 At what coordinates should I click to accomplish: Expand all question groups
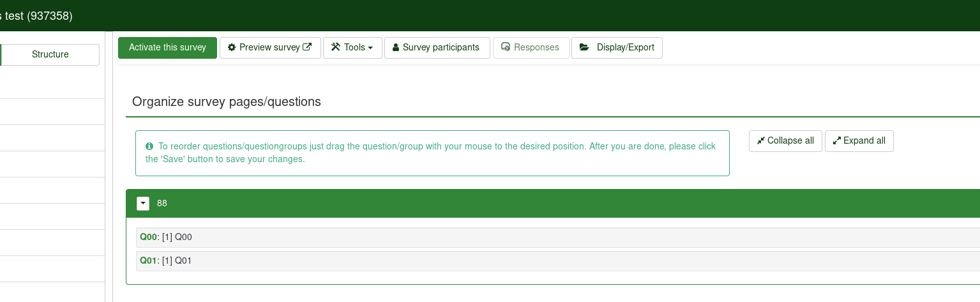[x=859, y=141]
